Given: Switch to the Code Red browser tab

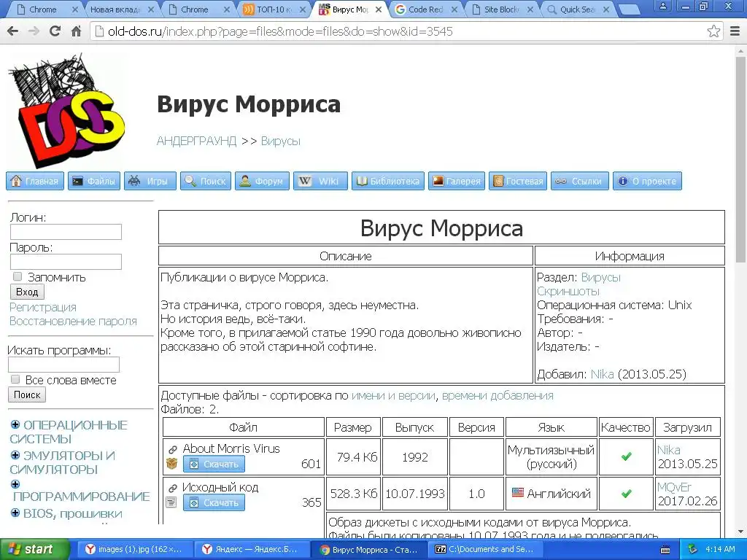Looking at the screenshot, I should [425, 9].
